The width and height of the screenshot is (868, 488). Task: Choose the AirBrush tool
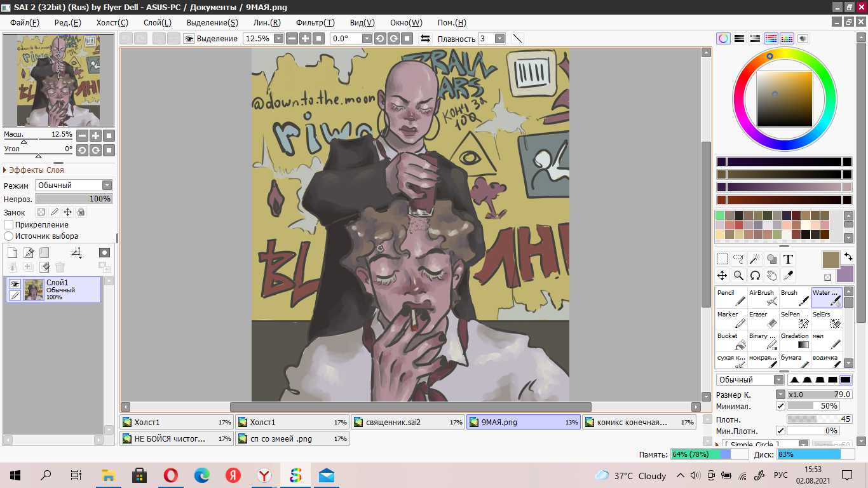[x=763, y=298]
